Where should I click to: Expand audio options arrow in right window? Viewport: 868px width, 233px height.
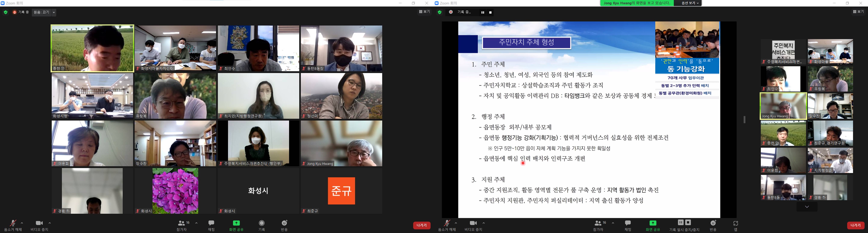coord(456,223)
